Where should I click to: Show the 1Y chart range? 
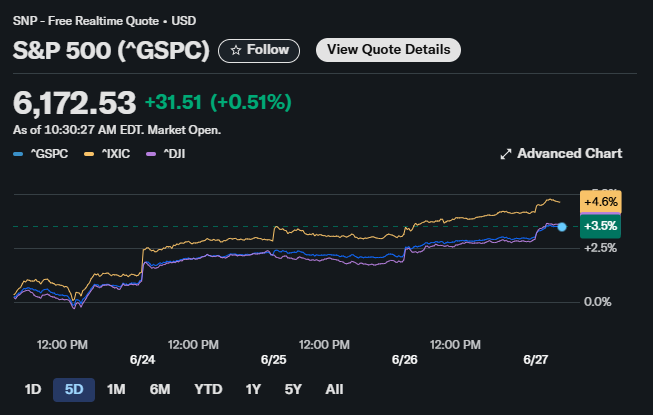[x=253, y=389]
